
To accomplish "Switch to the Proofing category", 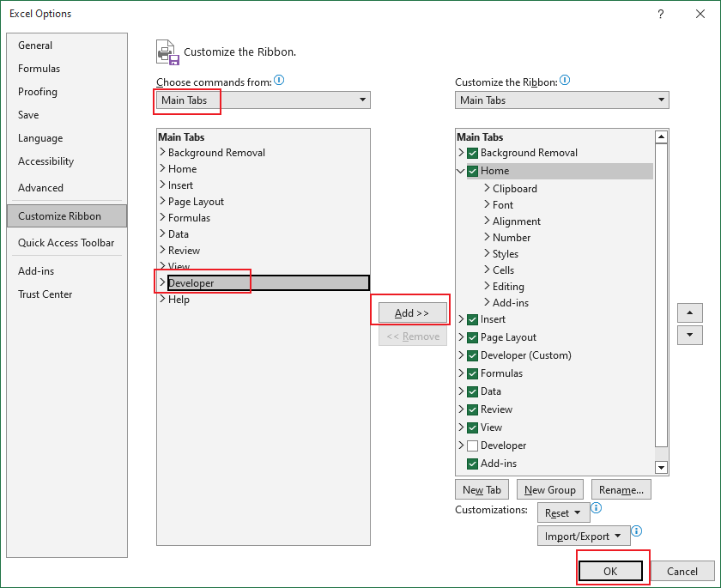I will pyautogui.click(x=37, y=92).
